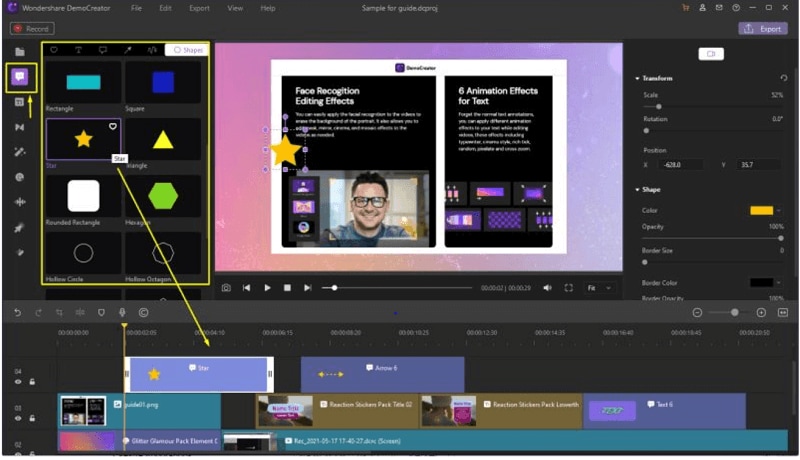Collapse the Shape section
800x460 pixels.
point(637,190)
